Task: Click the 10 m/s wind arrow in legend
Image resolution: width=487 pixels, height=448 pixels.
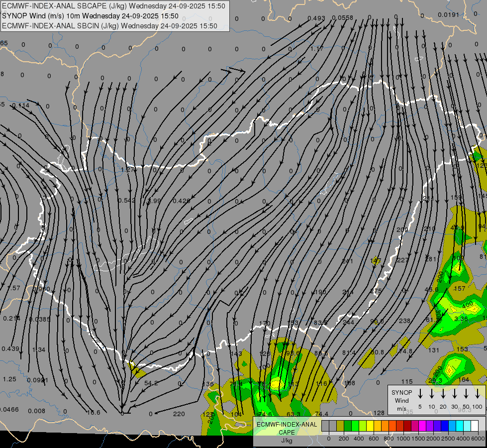Action: [431, 394]
